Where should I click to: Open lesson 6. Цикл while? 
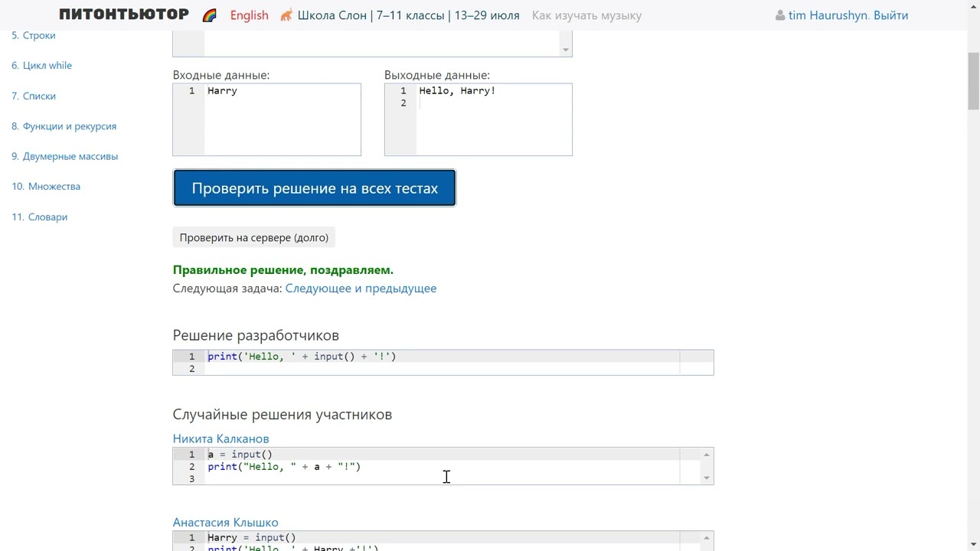pos(42,65)
